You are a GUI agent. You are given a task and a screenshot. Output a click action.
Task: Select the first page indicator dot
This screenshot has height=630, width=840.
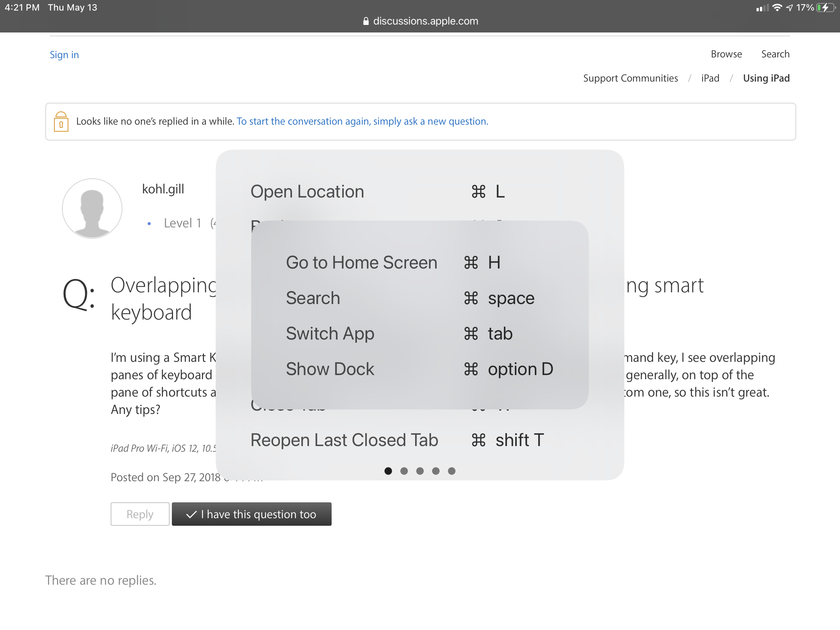coord(388,471)
